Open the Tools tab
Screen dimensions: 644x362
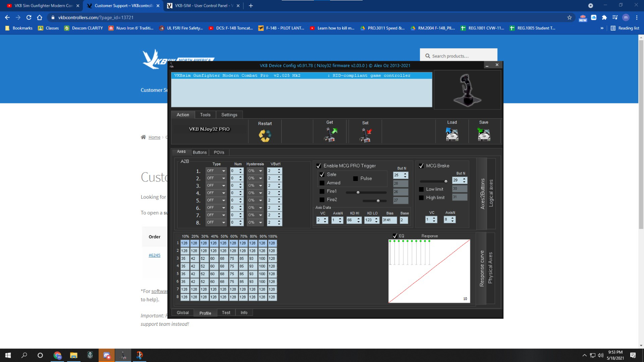205,115
